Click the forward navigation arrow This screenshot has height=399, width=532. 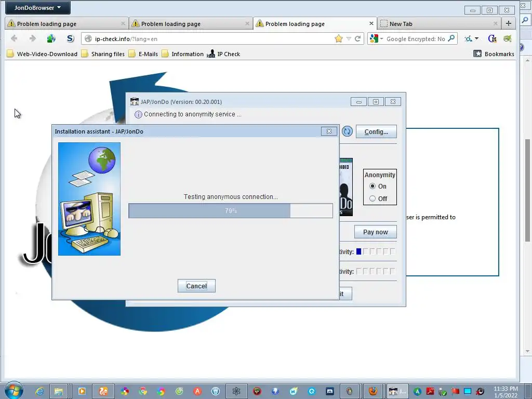point(33,38)
